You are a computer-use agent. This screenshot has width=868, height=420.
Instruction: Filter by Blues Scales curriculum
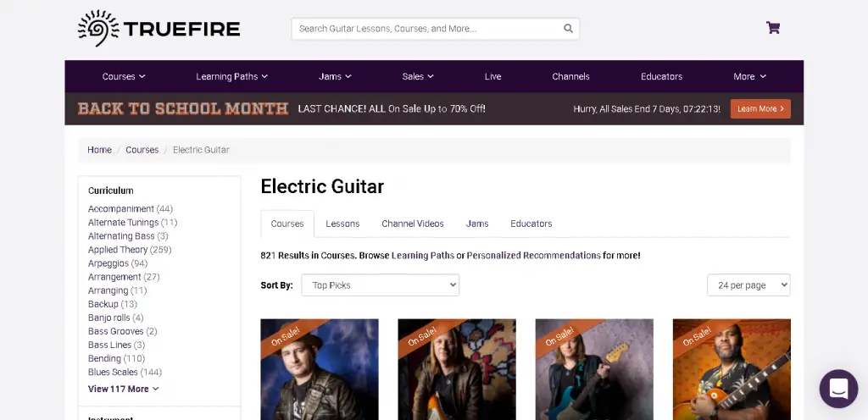(113, 372)
